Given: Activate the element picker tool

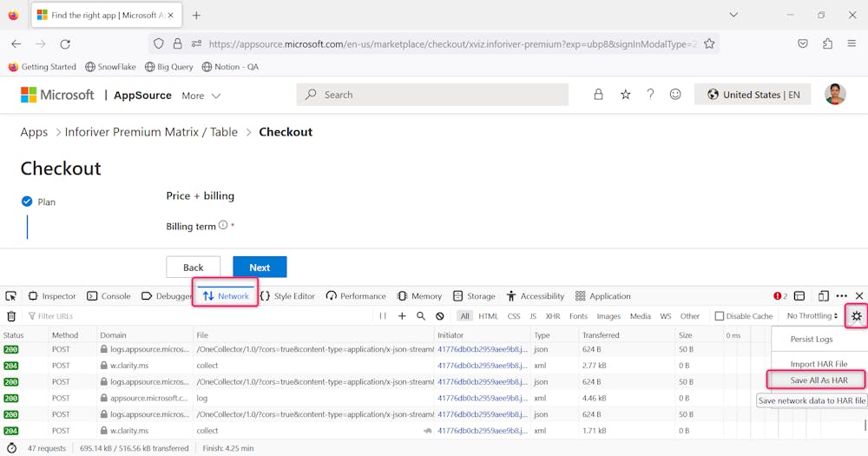Looking at the screenshot, I should coord(10,296).
